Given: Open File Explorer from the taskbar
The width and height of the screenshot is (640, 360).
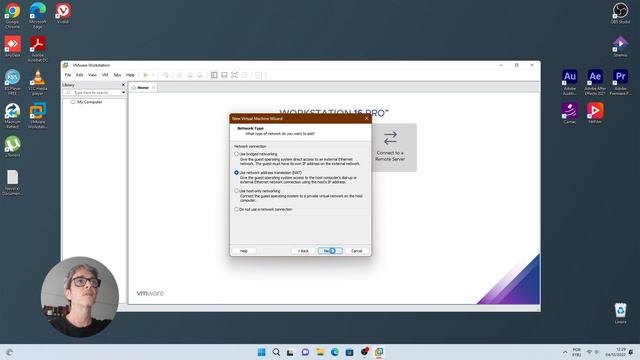Looking at the screenshot, I should [320, 352].
